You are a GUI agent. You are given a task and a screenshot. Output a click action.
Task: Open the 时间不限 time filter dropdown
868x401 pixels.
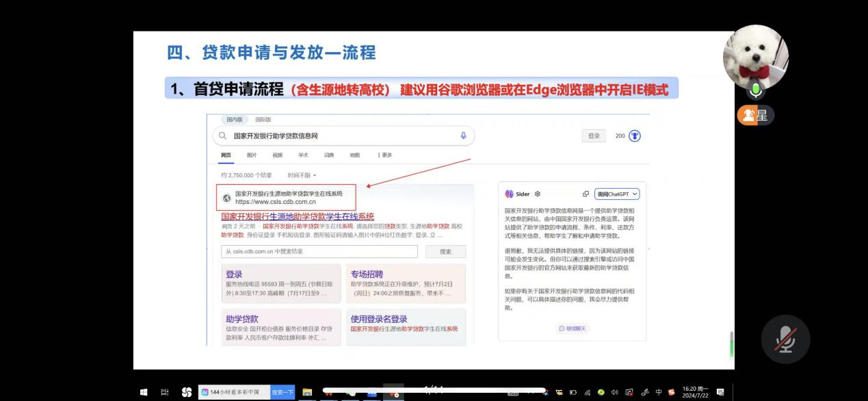pyautogui.click(x=302, y=175)
